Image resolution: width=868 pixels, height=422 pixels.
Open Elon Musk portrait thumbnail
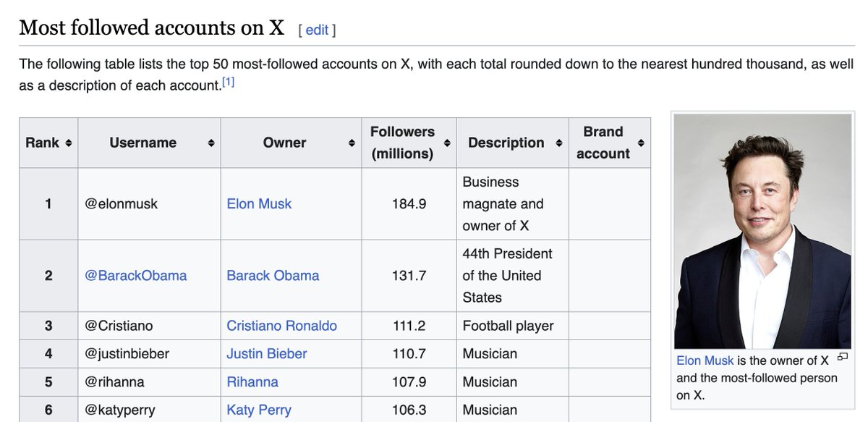point(762,231)
